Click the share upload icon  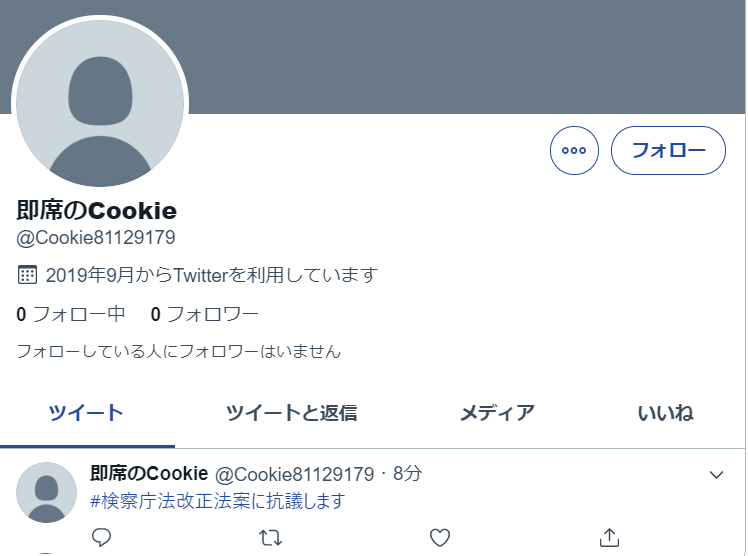click(609, 537)
